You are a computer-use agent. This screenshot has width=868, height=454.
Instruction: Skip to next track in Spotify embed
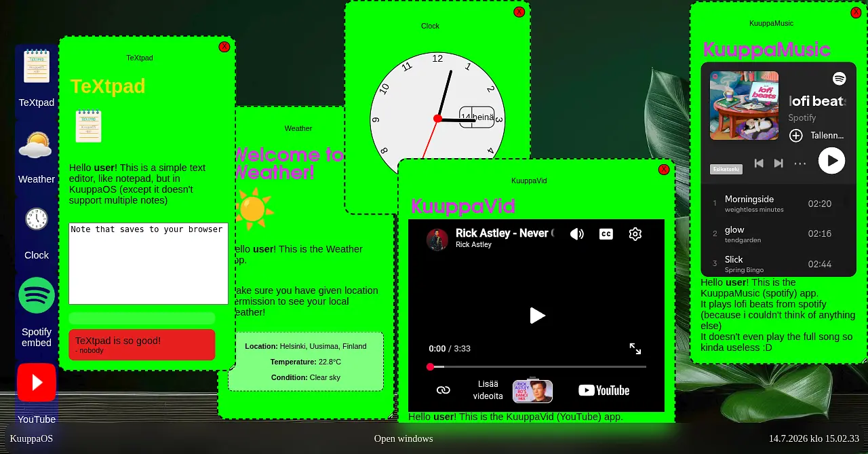click(778, 164)
